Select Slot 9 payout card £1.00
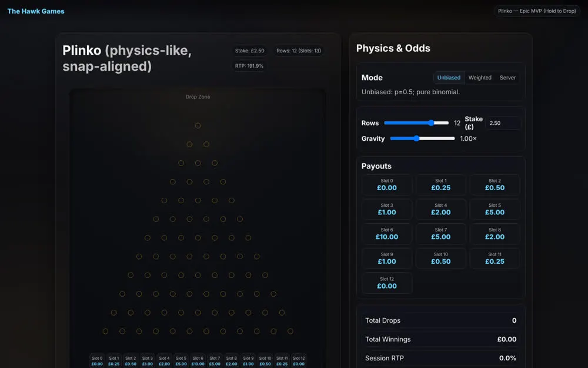588x368 pixels. click(387, 258)
